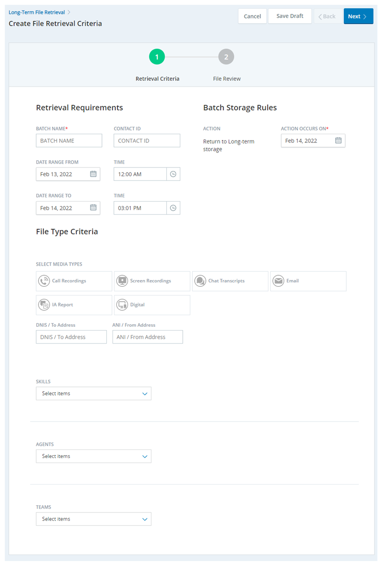Image resolution: width=392 pixels, height=575 pixels.
Task: Open calendar for Date Range From
Action: (93, 174)
